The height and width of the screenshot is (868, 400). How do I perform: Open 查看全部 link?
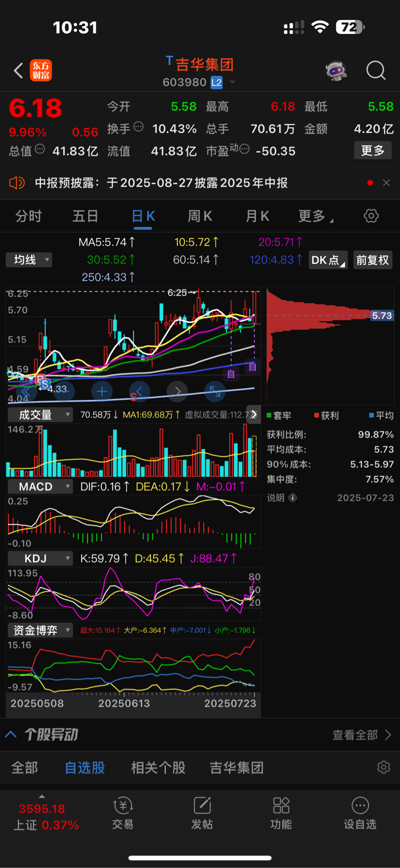362,735
